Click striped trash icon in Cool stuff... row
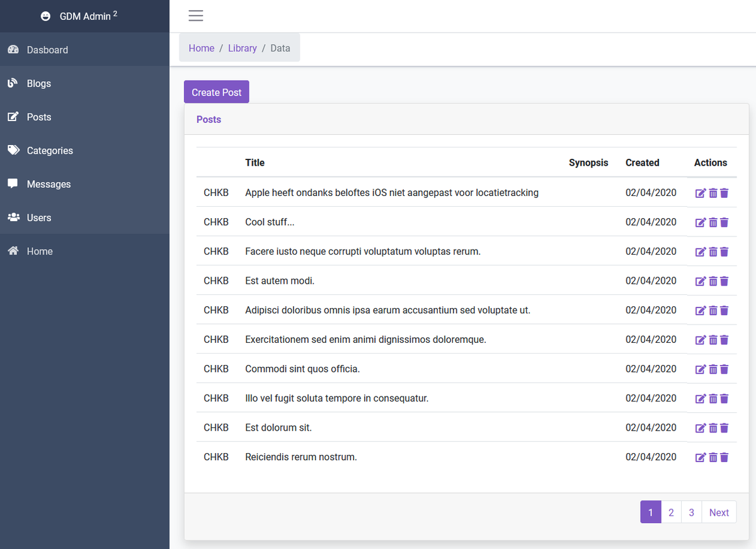Screen dimensions: 756x549 [x=713, y=222]
